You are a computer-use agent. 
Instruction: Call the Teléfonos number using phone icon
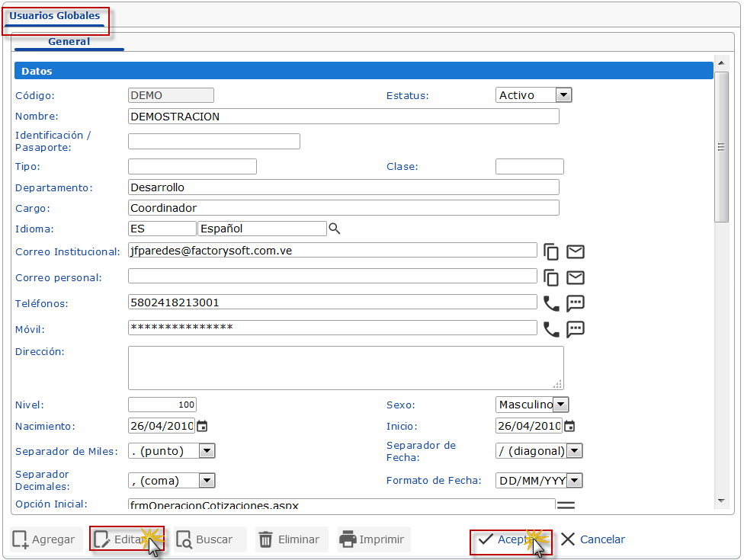(x=550, y=303)
